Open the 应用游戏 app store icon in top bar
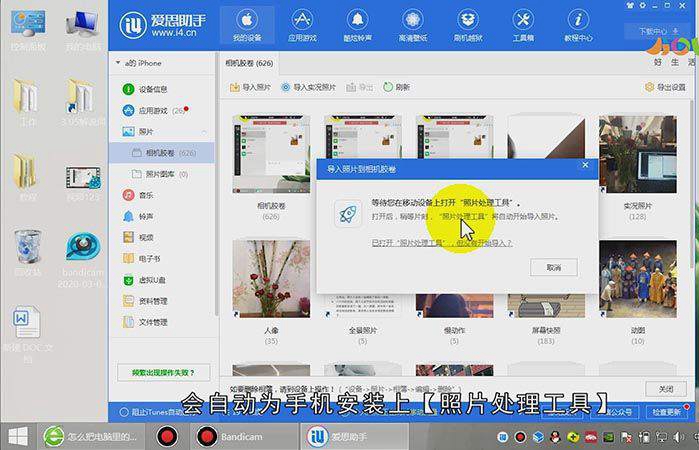 pyautogui.click(x=302, y=26)
